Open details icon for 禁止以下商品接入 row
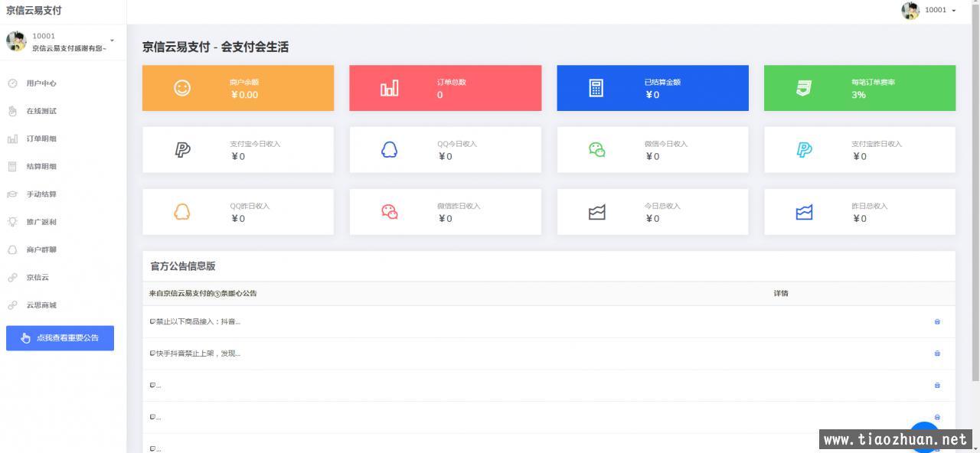The image size is (980, 453). pyautogui.click(x=937, y=322)
